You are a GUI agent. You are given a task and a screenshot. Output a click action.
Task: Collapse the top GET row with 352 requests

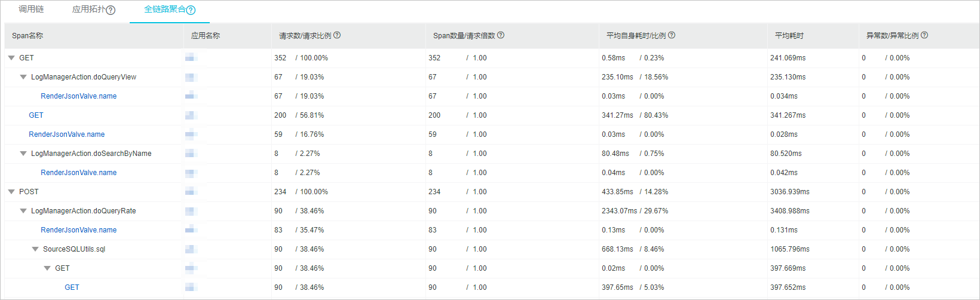coord(11,58)
